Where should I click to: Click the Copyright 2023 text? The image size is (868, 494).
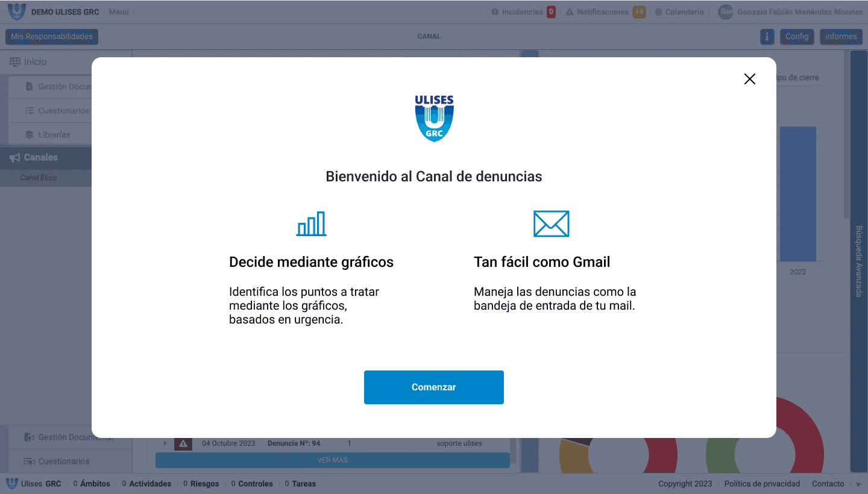[x=685, y=484]
